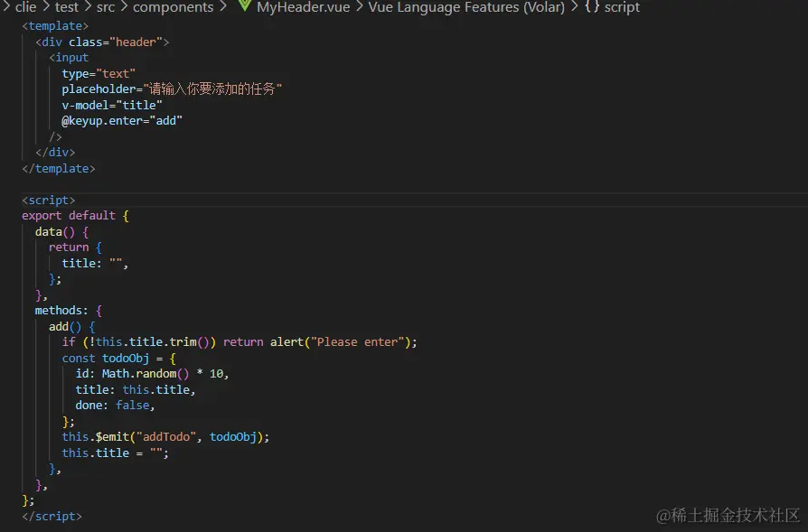Expand chevron before Vue Language Features
Screen dimensions: 808x532
pos(359,6)
